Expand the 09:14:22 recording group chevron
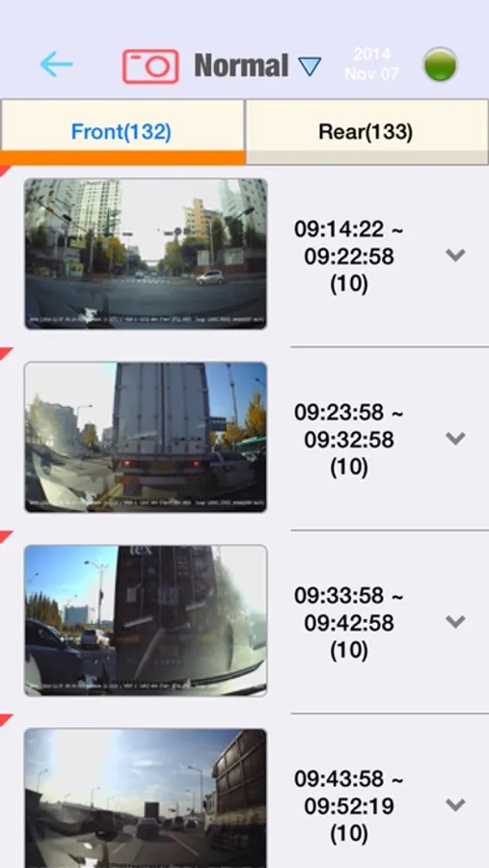This screenshot has height=868, width=489. click(455, 255)
